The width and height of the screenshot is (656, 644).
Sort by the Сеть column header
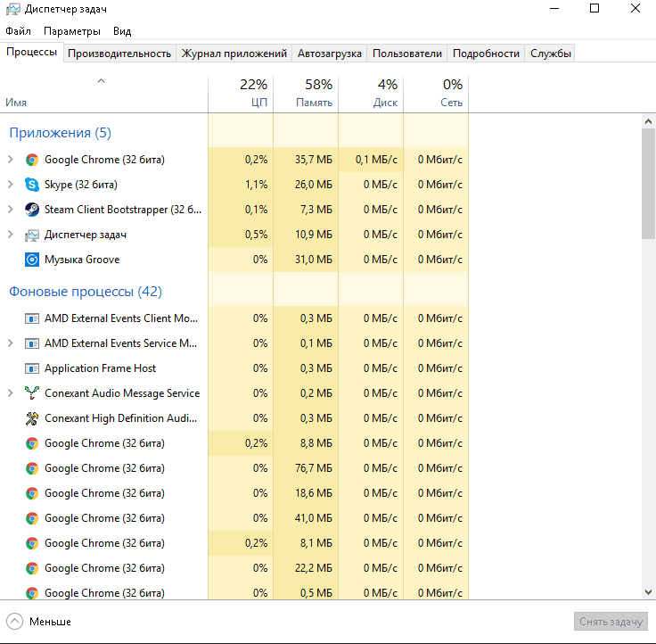(x=436, y=94)
